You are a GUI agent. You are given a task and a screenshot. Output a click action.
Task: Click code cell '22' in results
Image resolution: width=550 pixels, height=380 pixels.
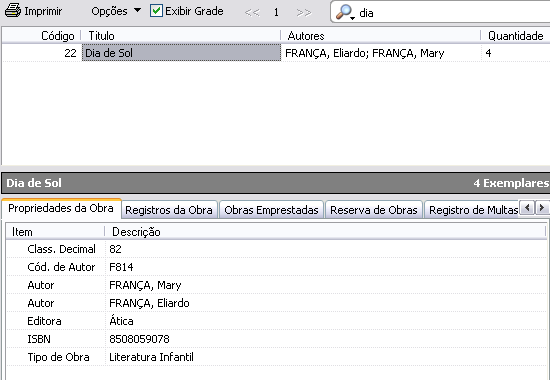70,53
